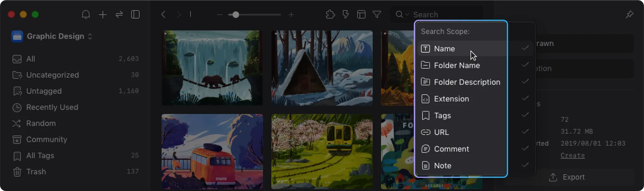This screenshot has width=644, height=191.
Task: Select All in the sidebar
Action: pyautogui.click(x=75, y=59)
